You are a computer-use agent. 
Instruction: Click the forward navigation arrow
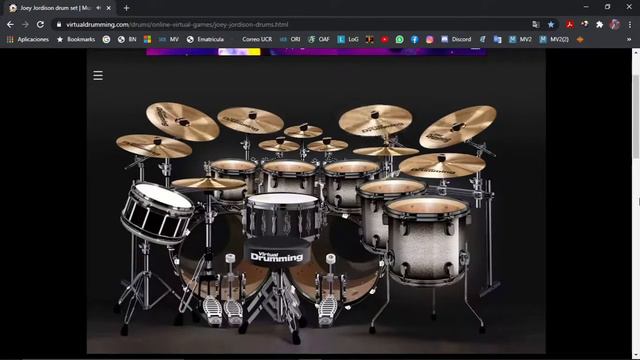pos(25,24)
